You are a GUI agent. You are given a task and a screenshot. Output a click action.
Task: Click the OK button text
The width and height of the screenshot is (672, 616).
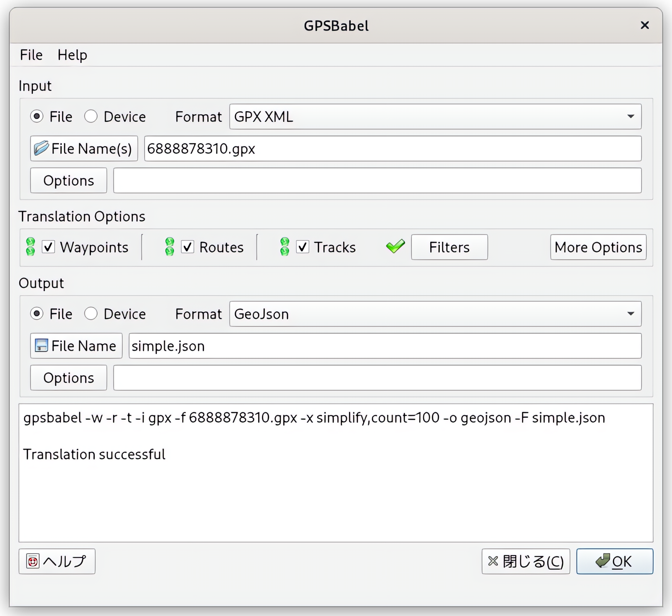pos(622,562)
